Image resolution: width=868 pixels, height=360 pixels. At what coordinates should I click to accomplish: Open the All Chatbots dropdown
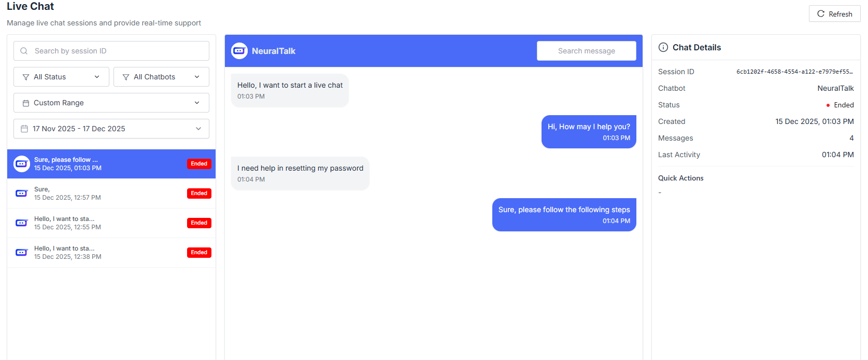pyautogui.click(x=161, y=77)
